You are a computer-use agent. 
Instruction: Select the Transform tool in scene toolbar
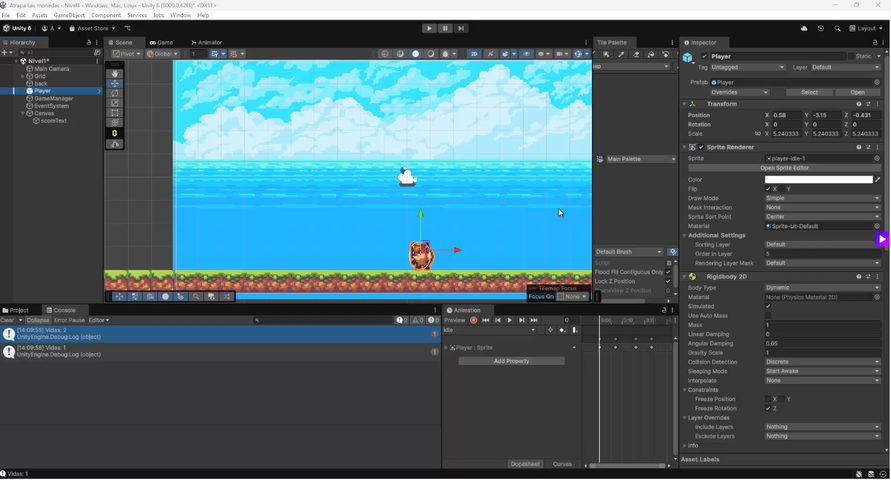115,122
